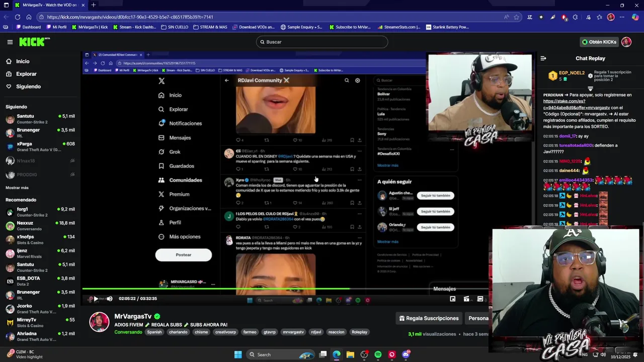Click the Windows taskbar Search box
The width and height of the screenshot is (644, 362).
coord(280,354)
